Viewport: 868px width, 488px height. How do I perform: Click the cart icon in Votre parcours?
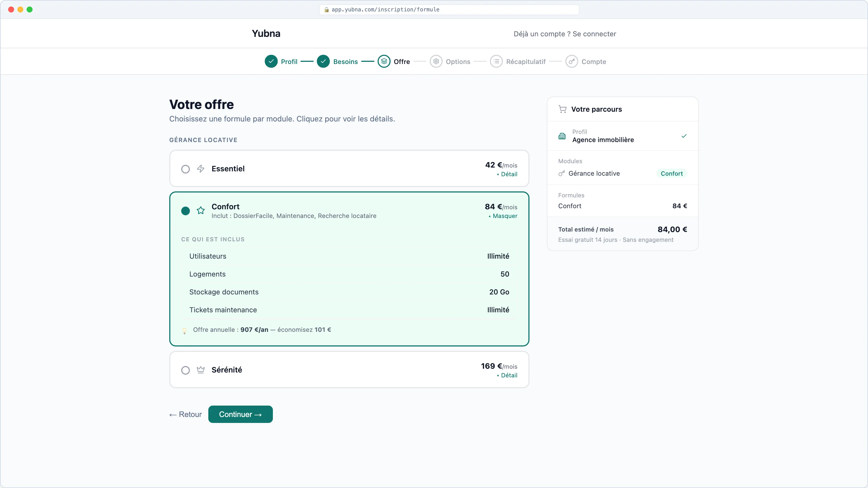(x=562, y=109)
